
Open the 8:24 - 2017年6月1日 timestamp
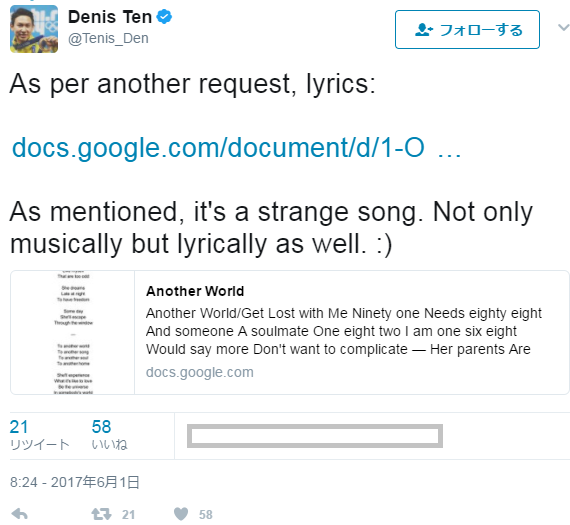click(x=75, y=482)
